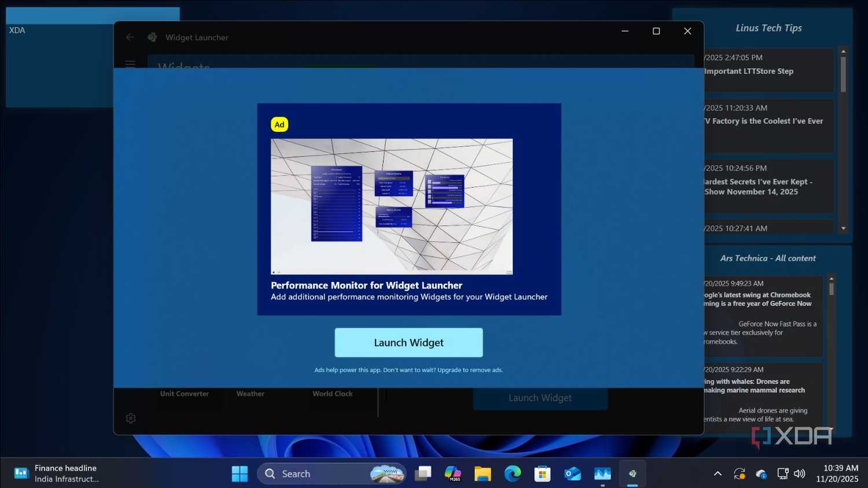Click the Linus Tech Tips feed scroll up arrow

[x=844, y=51]
